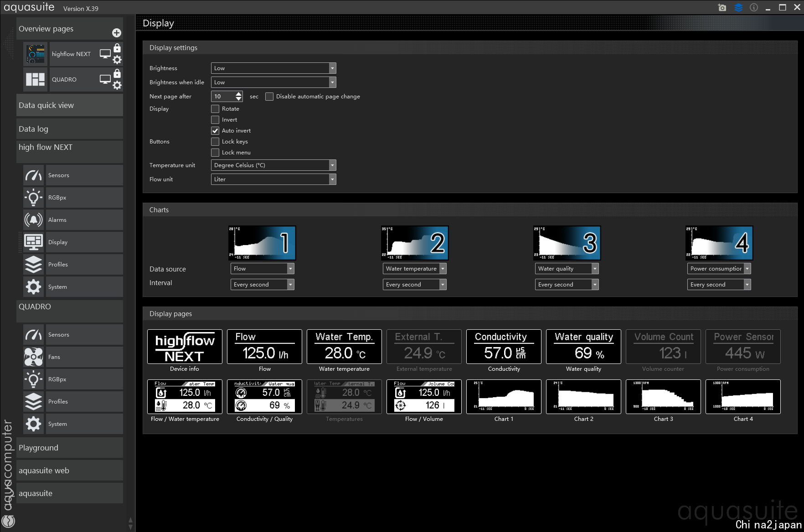
Task: Open RGBpx lighting under high flow NEXT
Action: 73,198
